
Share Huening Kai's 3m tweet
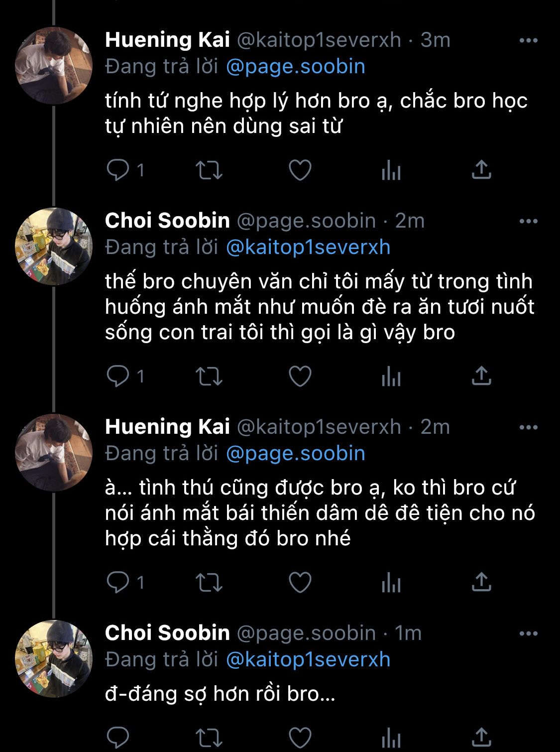[481, 170]
